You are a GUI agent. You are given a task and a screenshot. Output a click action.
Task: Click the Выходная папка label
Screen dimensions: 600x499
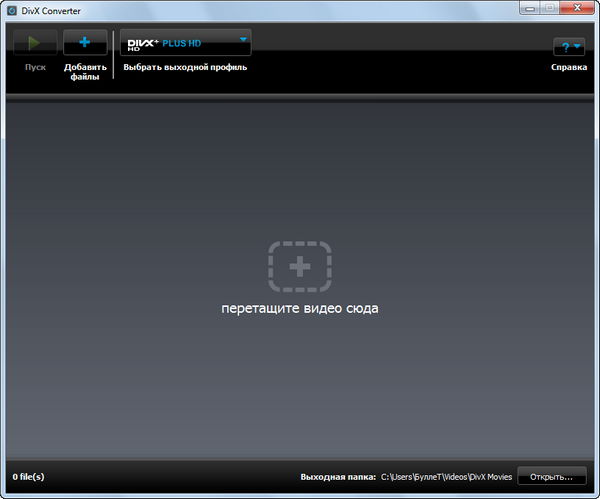(337, 477)
